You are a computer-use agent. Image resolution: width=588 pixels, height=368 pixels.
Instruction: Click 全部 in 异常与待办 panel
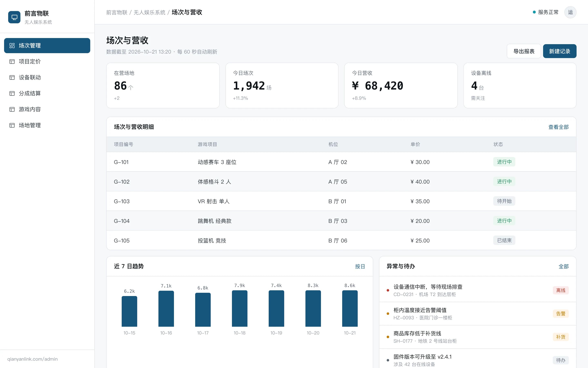click(563, 267)
